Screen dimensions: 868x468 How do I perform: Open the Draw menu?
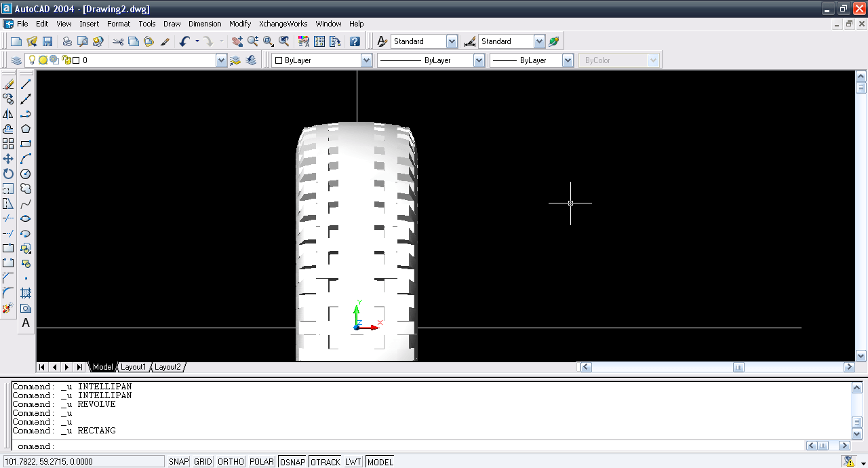click(x=172, y=24)
